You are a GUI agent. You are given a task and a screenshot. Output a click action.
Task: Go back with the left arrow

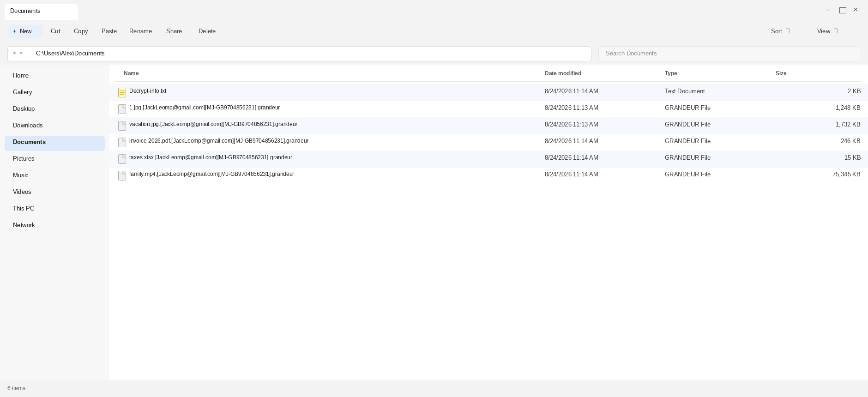click(14, 53)
